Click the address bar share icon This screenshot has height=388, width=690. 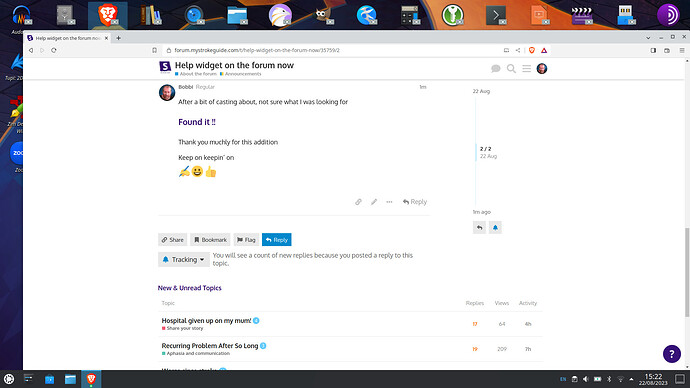coord(518,50)
